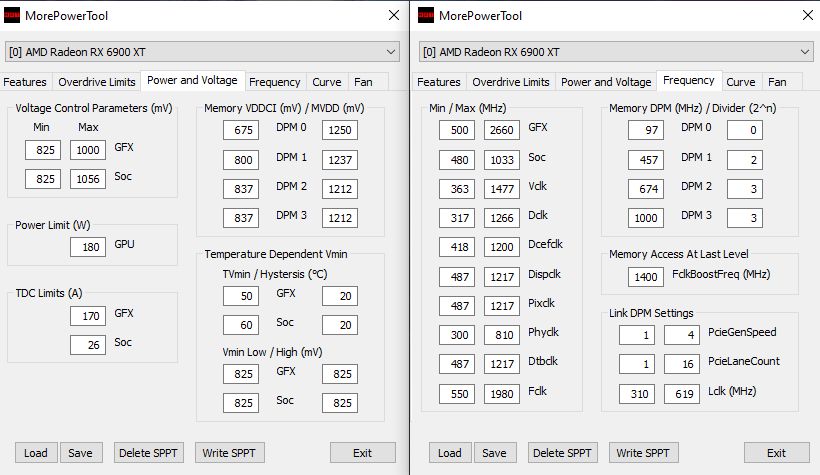Edit the TDC Limit GFX field
Image resolution: width=820 pixels, height=475 pixels.
click(x=88, y=316)
